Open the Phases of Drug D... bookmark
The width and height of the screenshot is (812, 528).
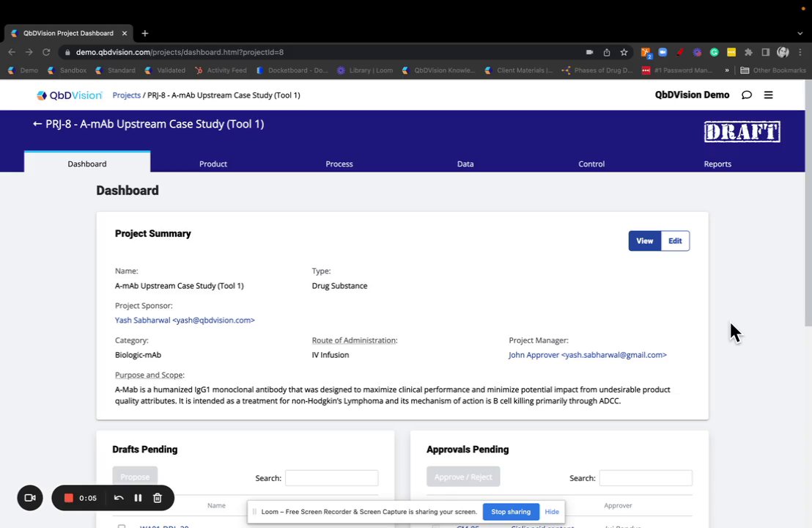tap(597, 70)
